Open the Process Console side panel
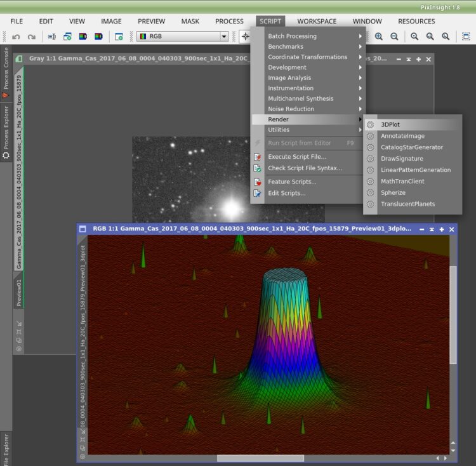476x466 pixels. pos(6,72)
